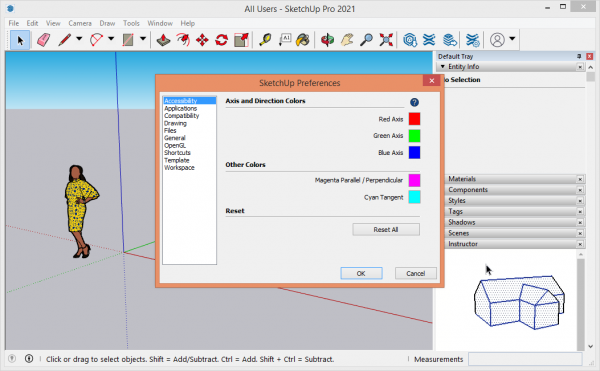The width and height of the screenshot is (600, 371).
Task: Cancel the preferences dialog
Action: click(x=416, y=273)
